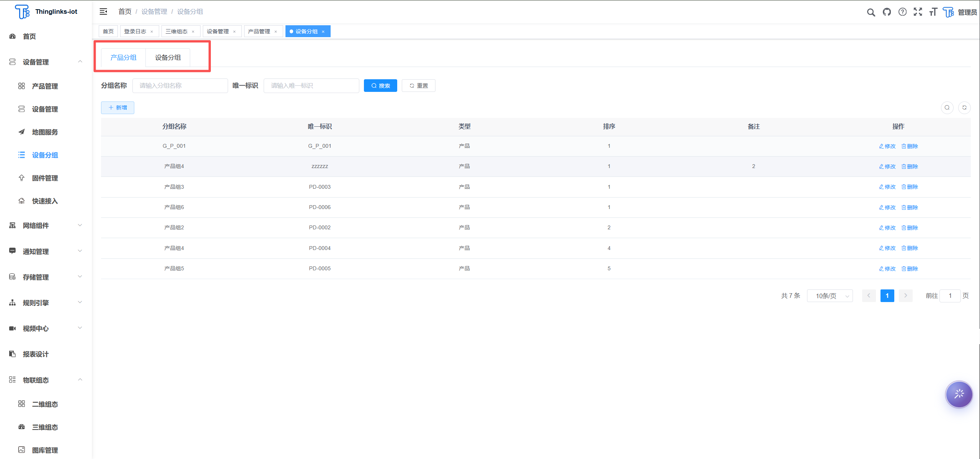
Task: Click the 通知管理 chat bubble icon
Action: tap(12, 251)
